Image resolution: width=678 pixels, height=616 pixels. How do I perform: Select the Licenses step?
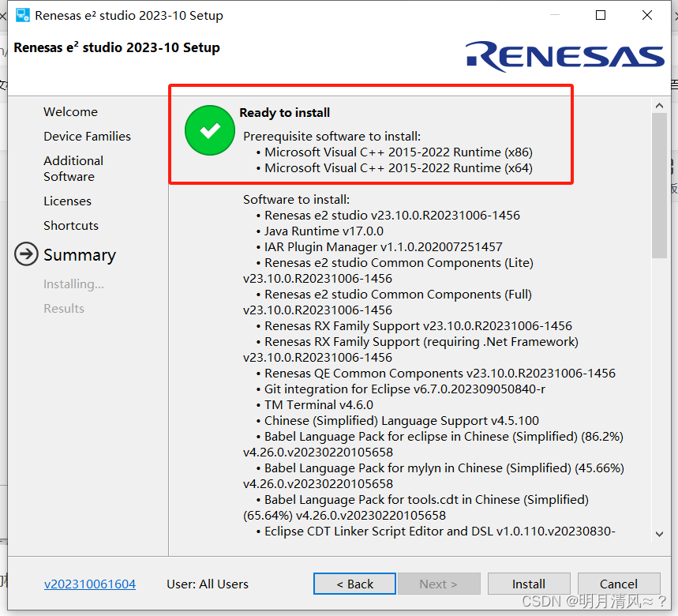[67, 201]
